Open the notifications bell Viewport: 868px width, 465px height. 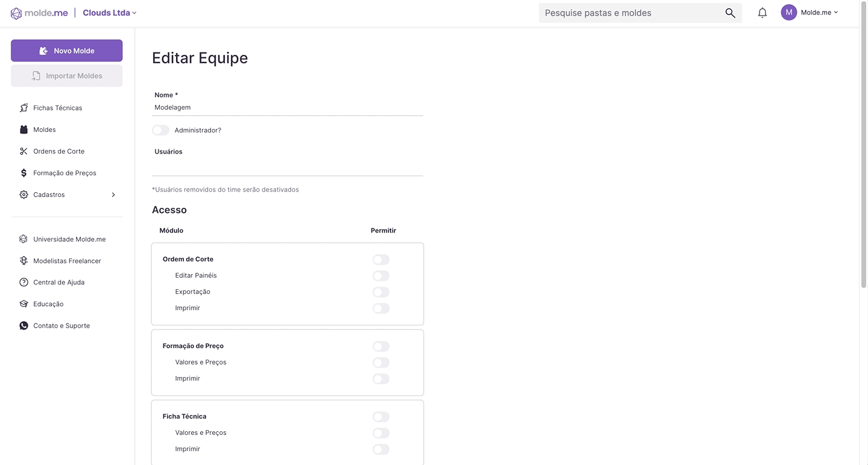763,13
